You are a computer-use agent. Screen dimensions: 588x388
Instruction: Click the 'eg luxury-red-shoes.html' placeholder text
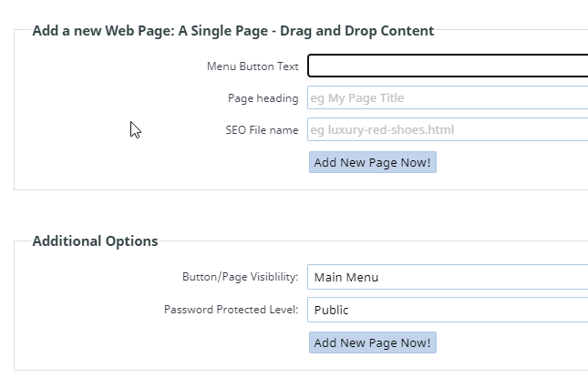(382, 129)
